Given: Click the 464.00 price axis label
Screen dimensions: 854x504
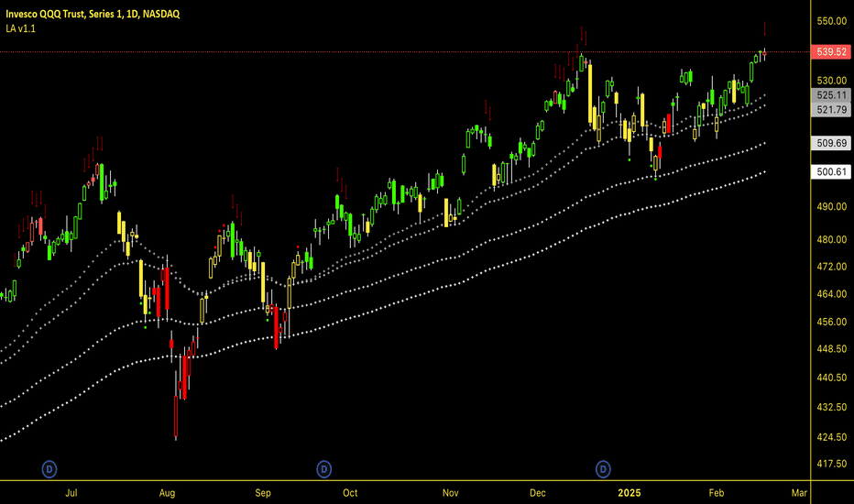Looking at the screenshot, I should (x=832, y=294).
